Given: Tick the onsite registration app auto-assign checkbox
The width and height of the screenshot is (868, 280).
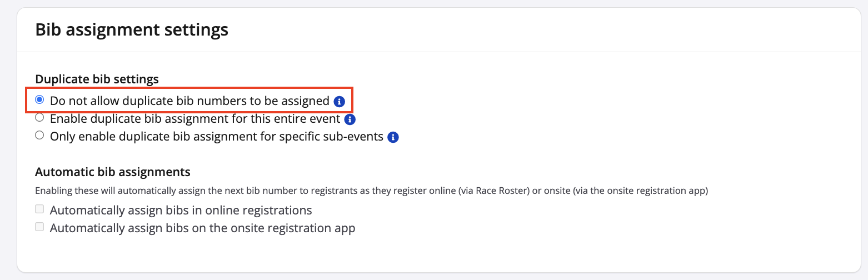Looking at the screenshot, I should (x=39, y=227).
